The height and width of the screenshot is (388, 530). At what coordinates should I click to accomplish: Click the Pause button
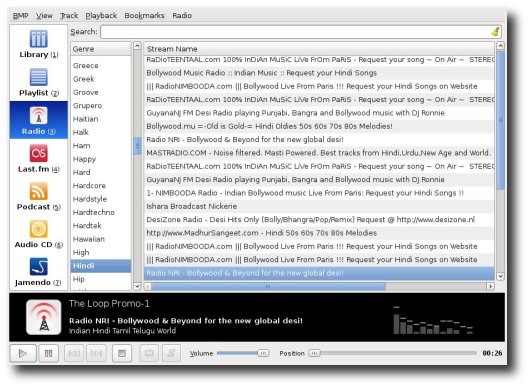(48, 353)
